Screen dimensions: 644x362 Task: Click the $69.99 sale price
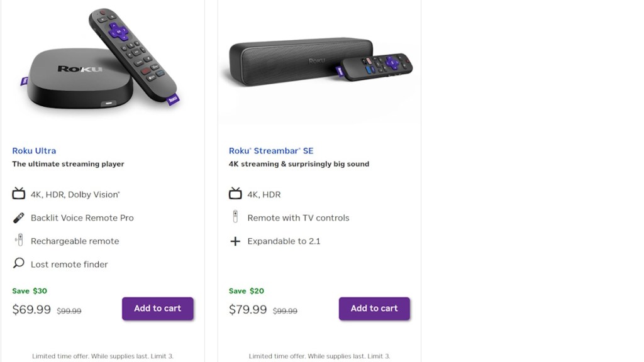tap(31, 309)
